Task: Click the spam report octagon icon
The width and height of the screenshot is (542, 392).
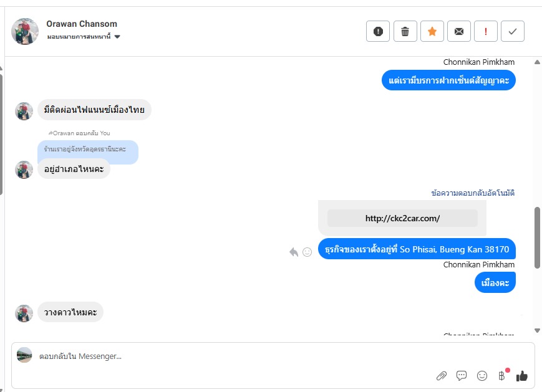Action: pos(378,31)
